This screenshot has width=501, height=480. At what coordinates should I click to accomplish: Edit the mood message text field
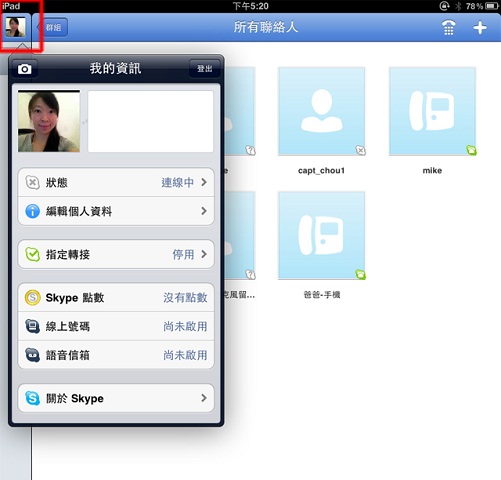coord(150,121)
